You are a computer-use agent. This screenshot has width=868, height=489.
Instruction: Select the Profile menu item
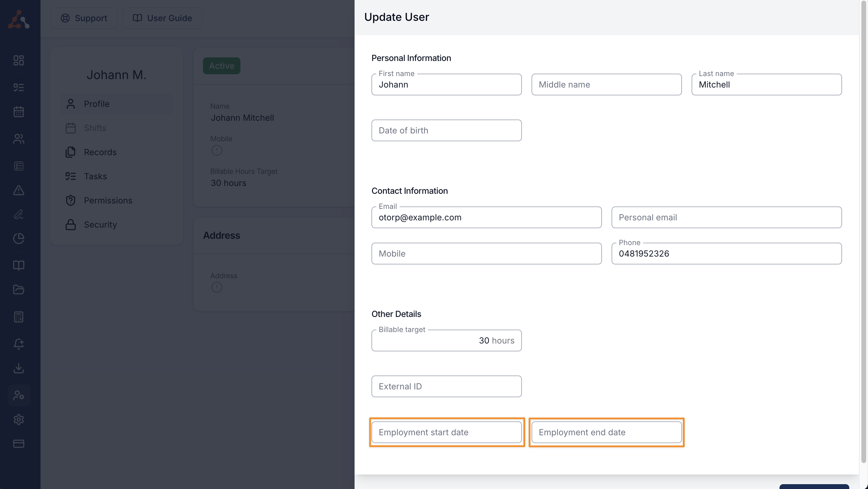pyautogui.click(x=117, y=104)
